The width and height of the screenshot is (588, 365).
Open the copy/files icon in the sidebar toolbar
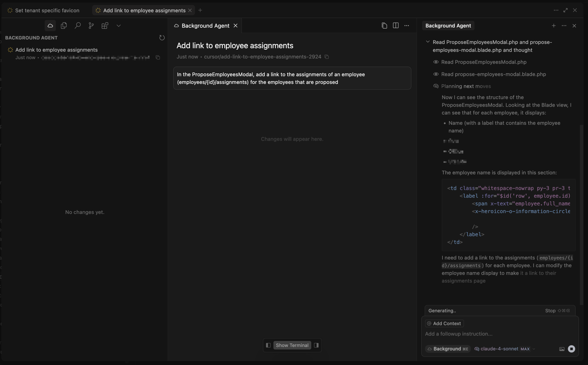(64, 25)
